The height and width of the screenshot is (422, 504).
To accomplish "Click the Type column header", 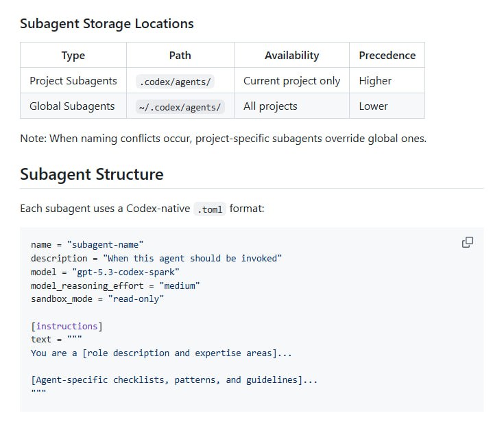I will pos(73,56).
